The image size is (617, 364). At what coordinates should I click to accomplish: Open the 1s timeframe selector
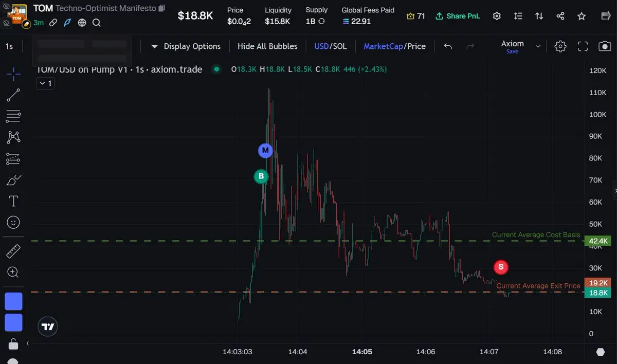pyautogui.click(x=9, y=46)
